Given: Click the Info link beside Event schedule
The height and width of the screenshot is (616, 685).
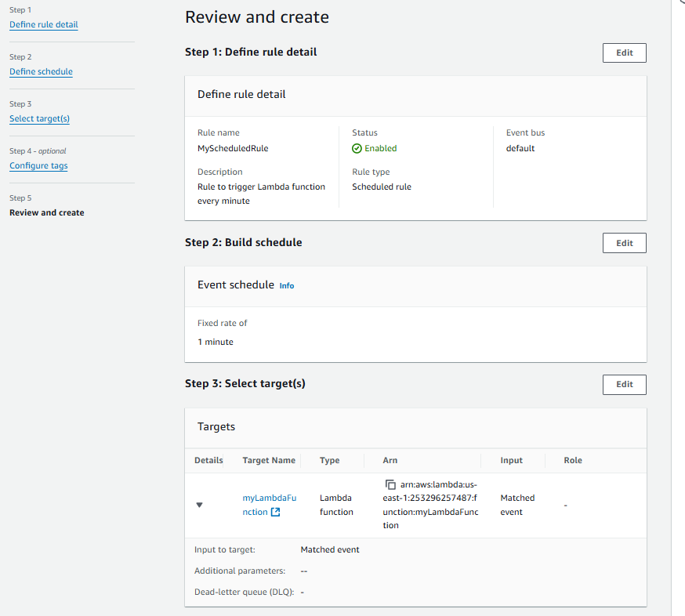Looking at the screenshot, I should [286, 285].
